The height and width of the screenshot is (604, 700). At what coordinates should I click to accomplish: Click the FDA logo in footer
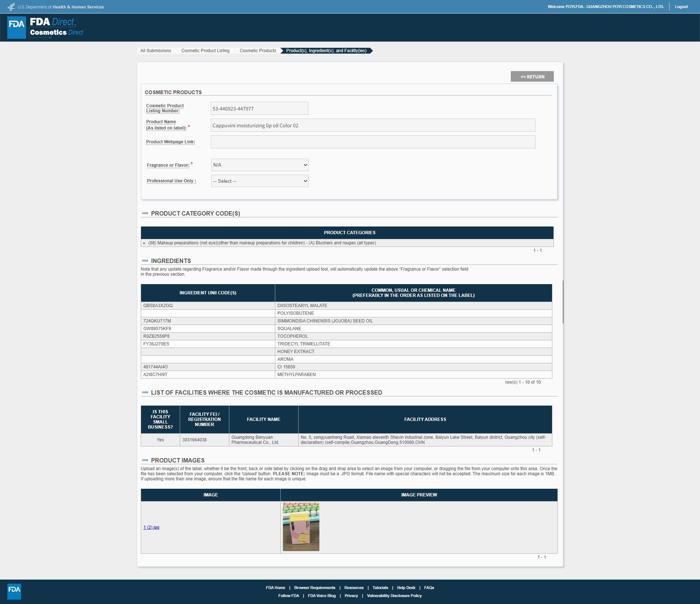[14, 591]
